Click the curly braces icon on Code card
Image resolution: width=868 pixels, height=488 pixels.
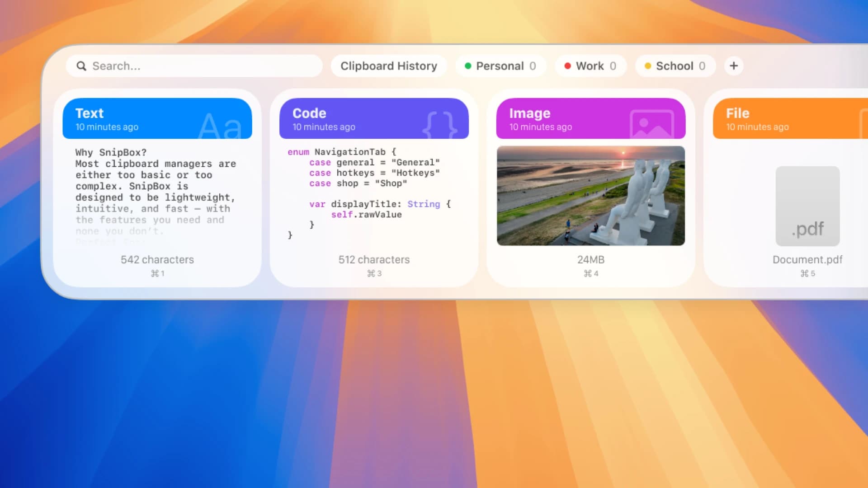pyautogui.click(x=440, y=124)
